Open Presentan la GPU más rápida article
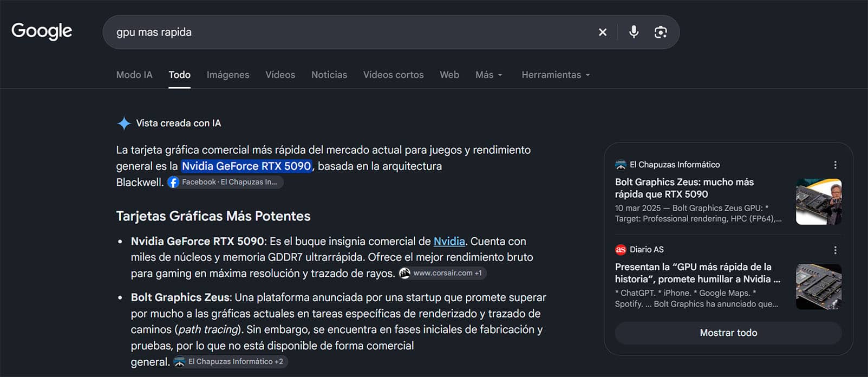This screenshot has height=377, width=868. tap(697, 273)
